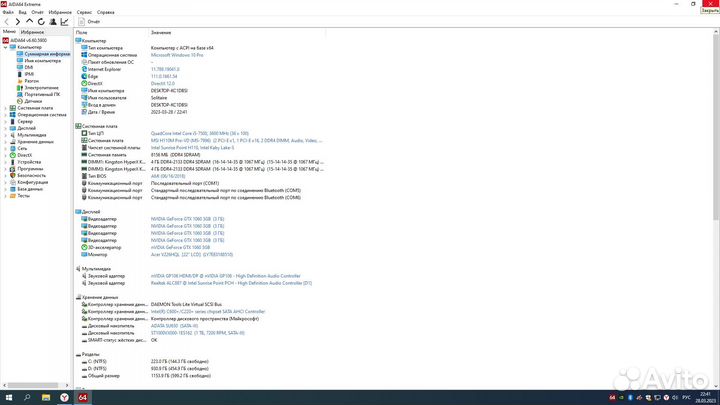Open the Отчёт menu
This screenshot has width=720, height=405.
(x=37, y=12)
